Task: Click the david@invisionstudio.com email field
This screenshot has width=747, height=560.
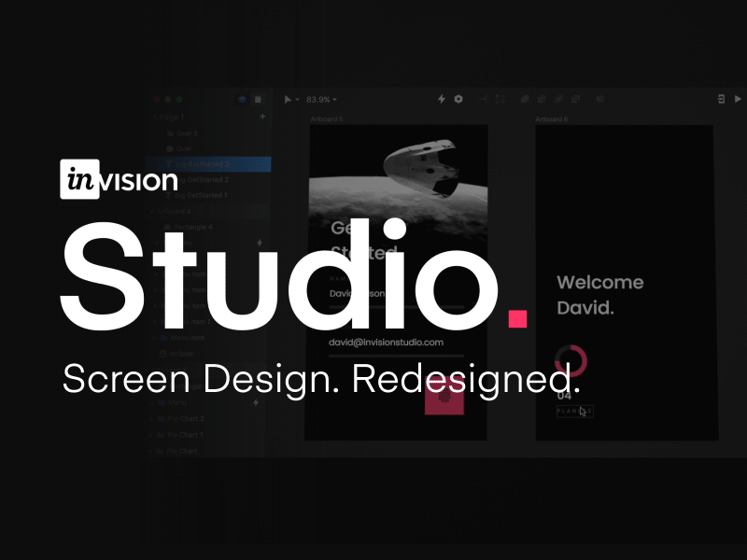Action: (386, 343)
